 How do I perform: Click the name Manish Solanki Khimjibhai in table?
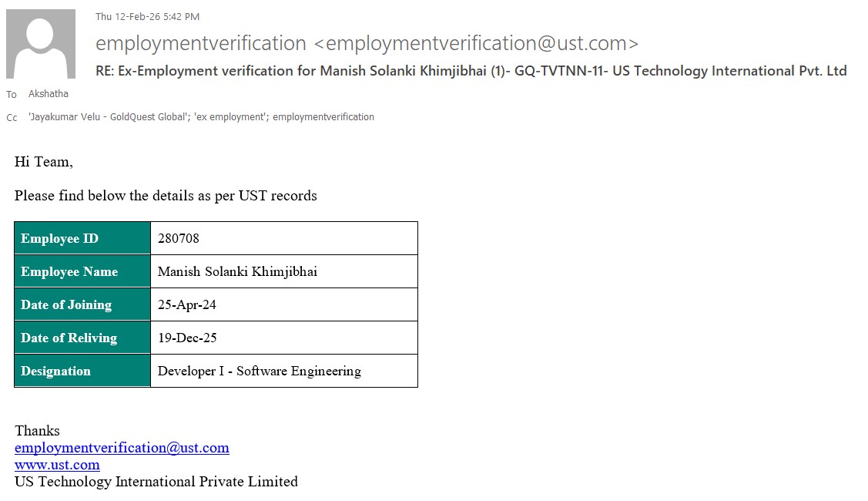coord(237,271)
